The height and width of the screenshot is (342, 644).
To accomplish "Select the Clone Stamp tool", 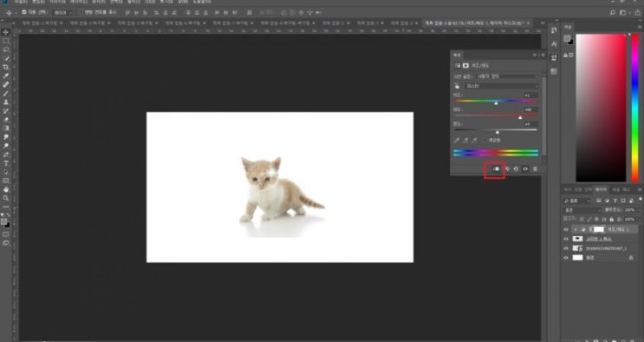I will coord(6,102).
